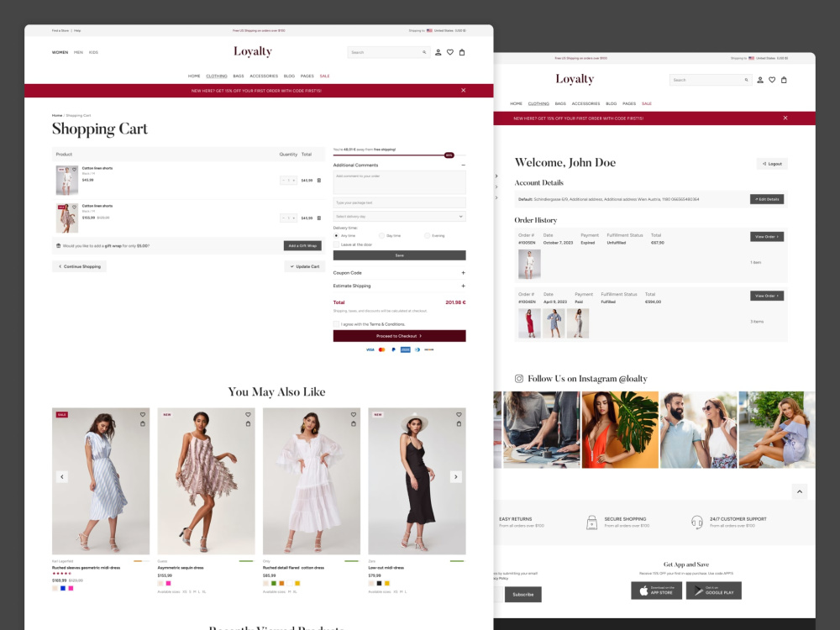Collapse the Additional Comments section
This screenshot has width=840, height=630.
tap(464, 165)
